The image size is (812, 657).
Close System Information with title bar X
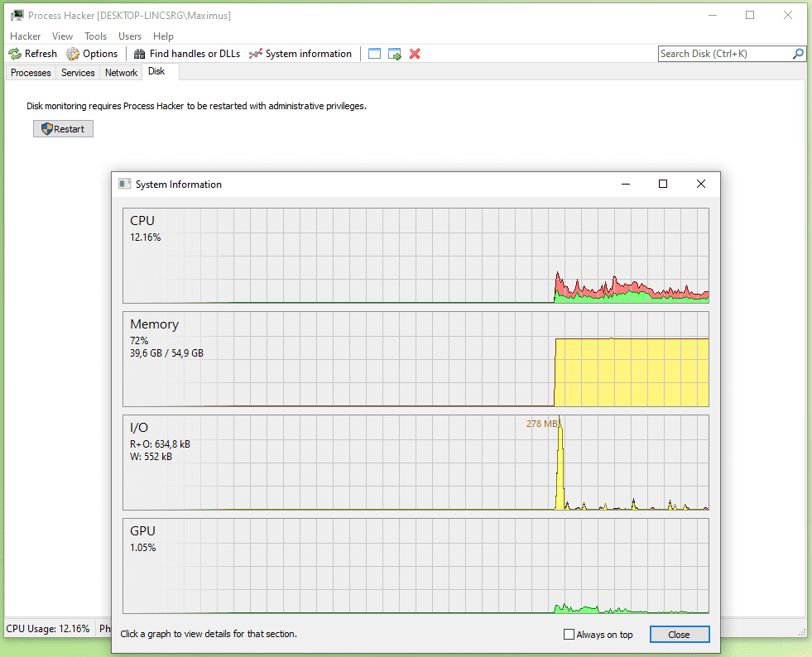point(700,184)
